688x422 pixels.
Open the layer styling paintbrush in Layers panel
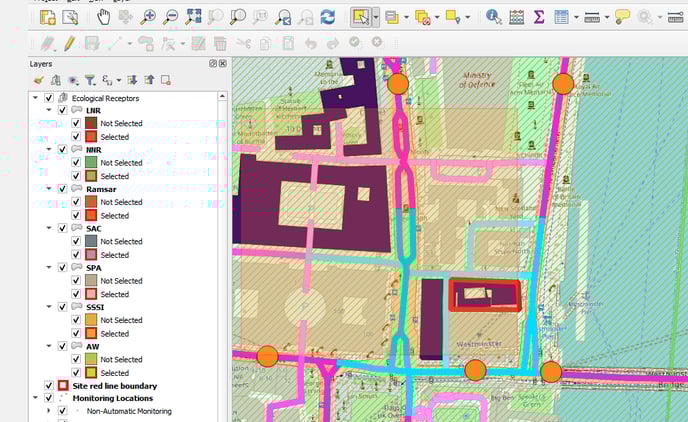coord(38,80)
